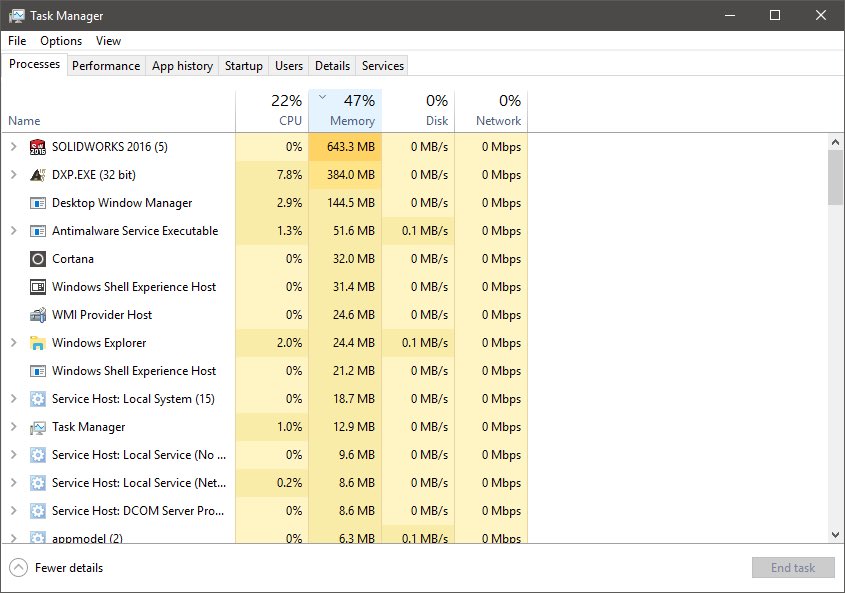
Task: Expand Service Host: Local System (15)
Action: [13, 399]
